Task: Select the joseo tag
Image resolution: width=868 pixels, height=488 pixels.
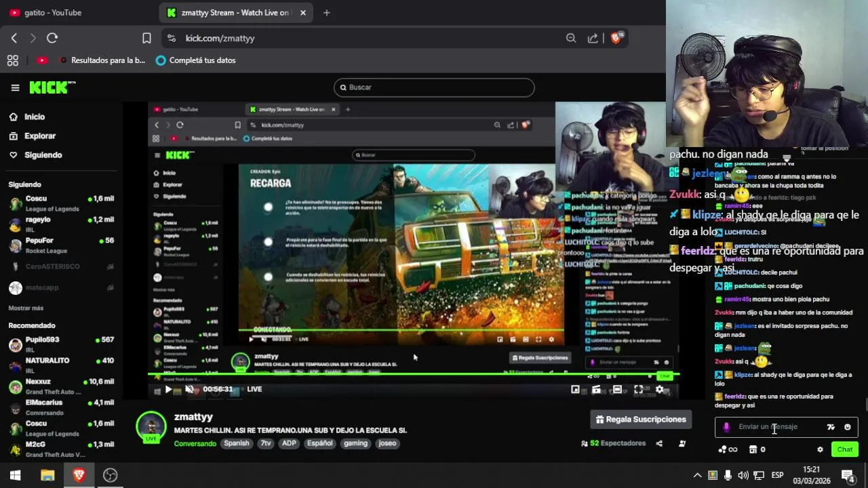Action: [x=387, y=443]
